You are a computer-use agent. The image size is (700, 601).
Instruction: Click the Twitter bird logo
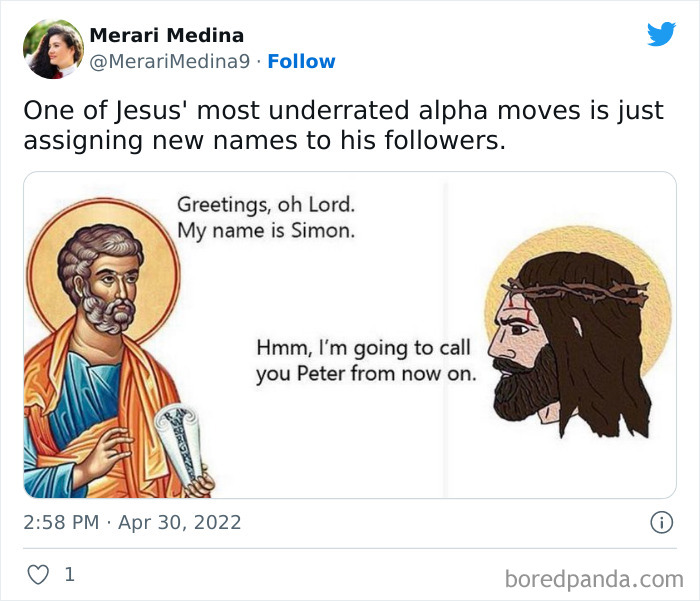coord(661,35)
